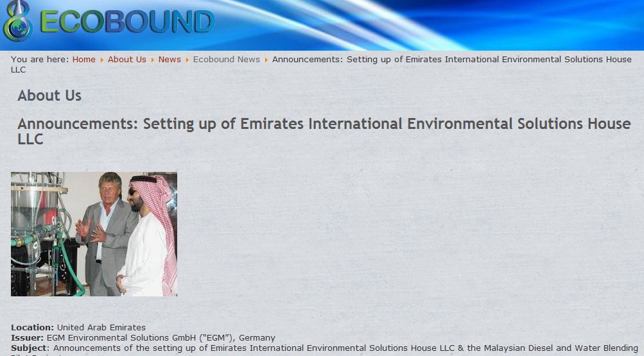644x356 pixels.
Task: Click the arrow between News and Ecobound News
Action: (x=187, y=60)
